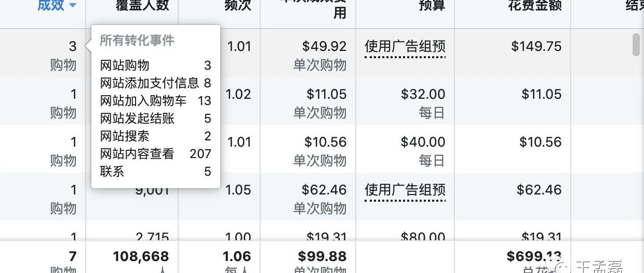
Task: Open the first 使用广告组预 budget link
Action: 405,47
